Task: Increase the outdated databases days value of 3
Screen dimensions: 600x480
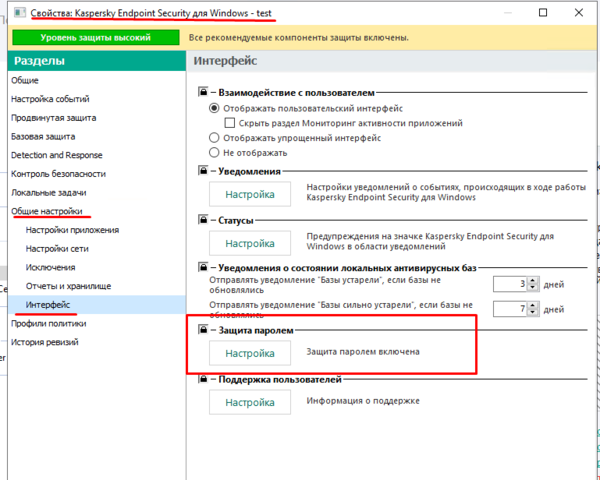Action: 533,281
